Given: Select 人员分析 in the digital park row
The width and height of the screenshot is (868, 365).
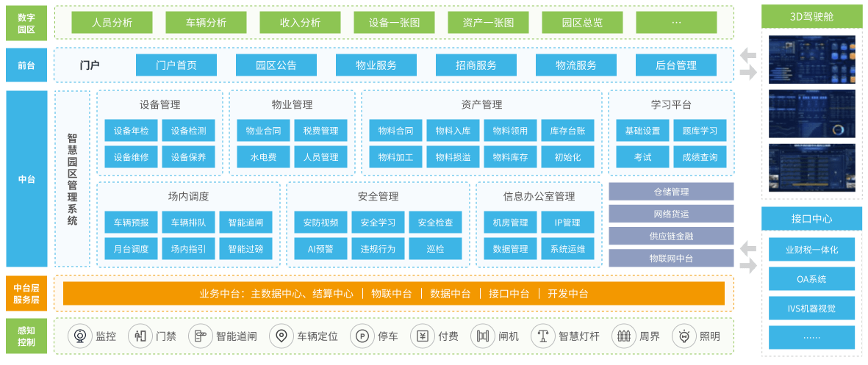Looking at the screenshot, I should (x=112, y=23).
